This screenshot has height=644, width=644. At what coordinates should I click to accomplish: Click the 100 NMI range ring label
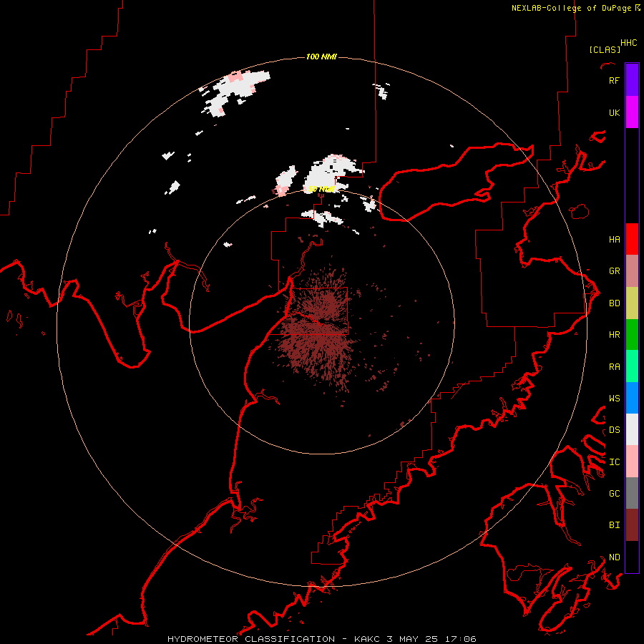coord(321,57)
